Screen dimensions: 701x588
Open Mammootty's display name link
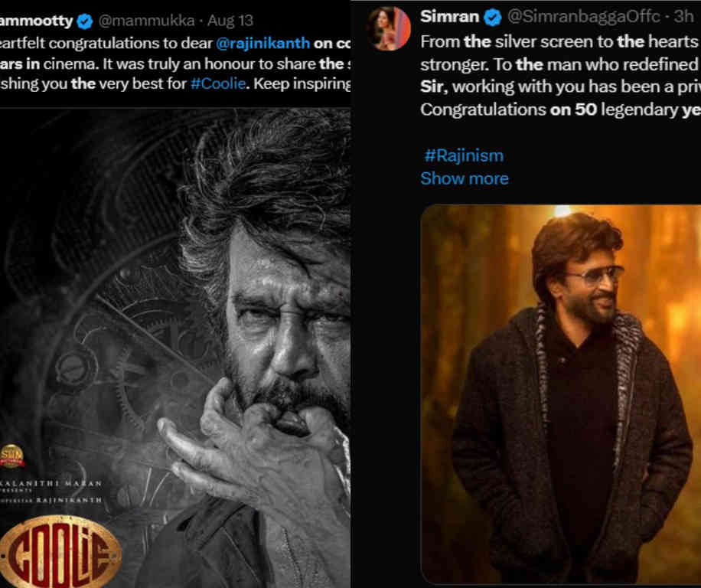pyautogui.click(x=37, y=20)
